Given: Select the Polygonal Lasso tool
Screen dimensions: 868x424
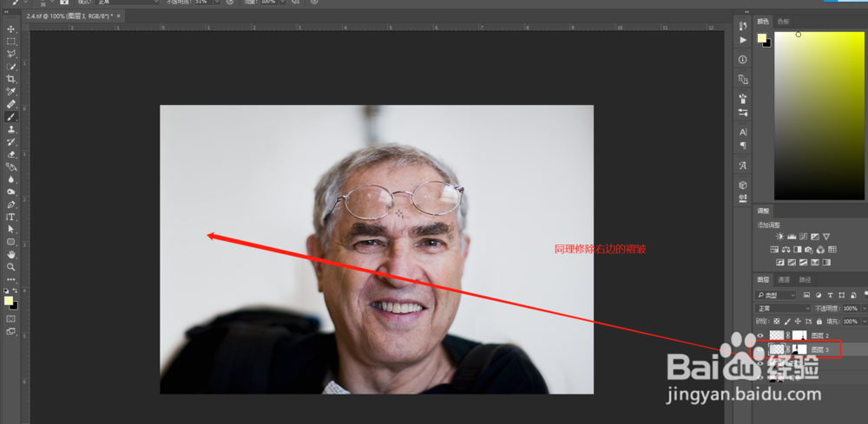Looking at the screenshot, I should coord(10,54).
